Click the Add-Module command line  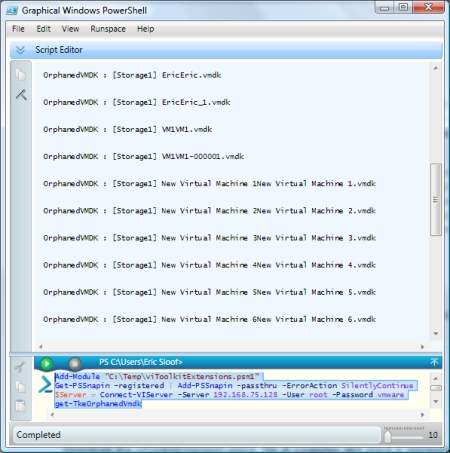coord(157,377)
